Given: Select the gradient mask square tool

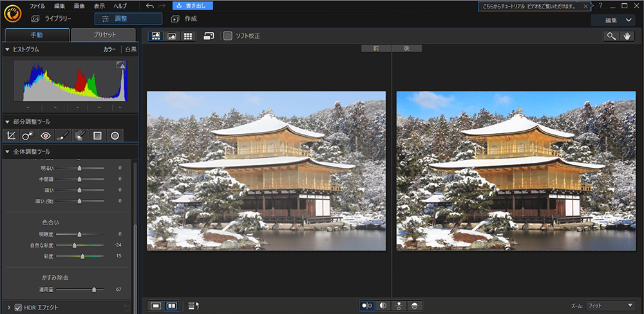Looking at the screenshot, I should pyautogui.click(x=97, y=136).
